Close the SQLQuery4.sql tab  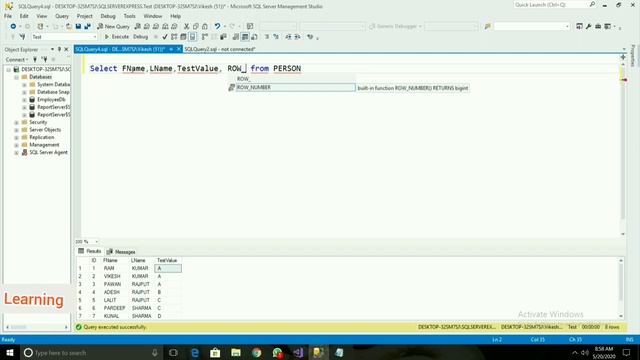pos(178,49)
